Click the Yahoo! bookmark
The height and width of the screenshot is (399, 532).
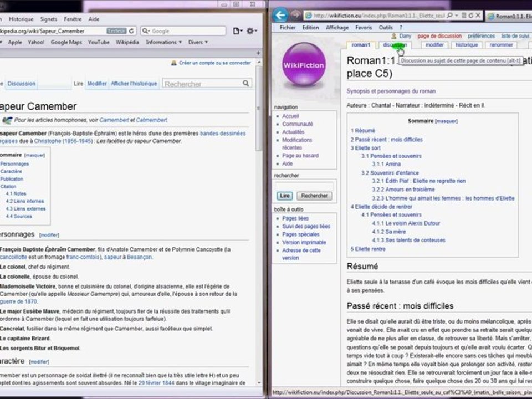36,42
